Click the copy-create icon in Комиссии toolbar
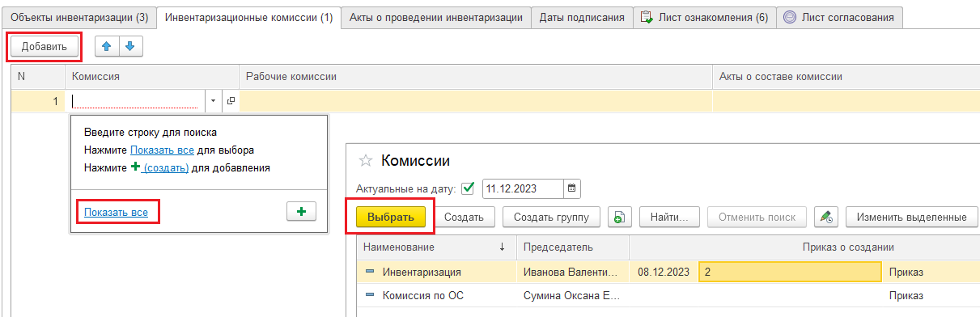The height and width of the screenshot is (317, 980). (619, 217)
